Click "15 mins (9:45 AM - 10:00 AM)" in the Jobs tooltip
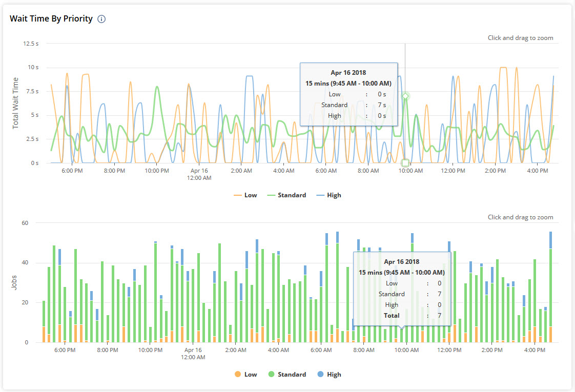The height and width of the screenshot is (392, 575). coord(402,273)
